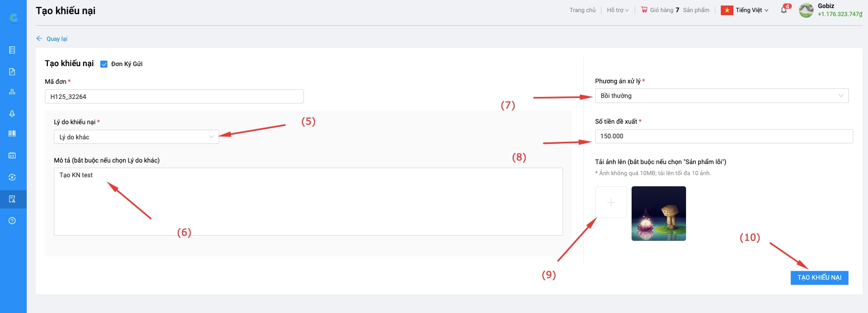
Task: Open the rocket sidebar icon
Action: [12, 114]
